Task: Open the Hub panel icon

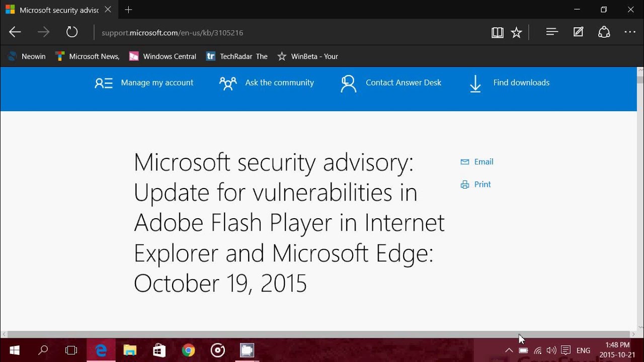Action: coord(552,32)
